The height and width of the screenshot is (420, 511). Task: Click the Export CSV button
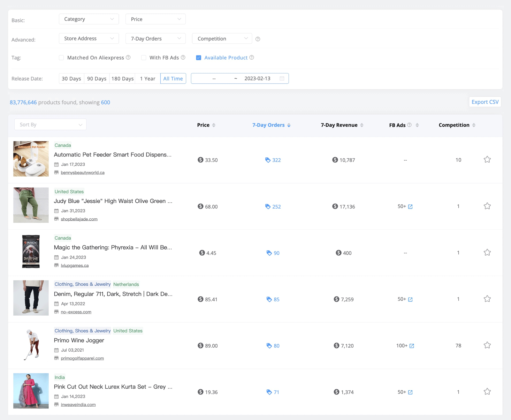coord(485,102)
